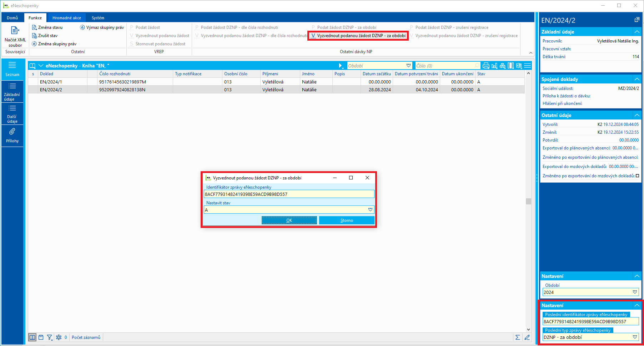Click the Identifikátor zprávy eNeschopenky input field

tap(289, 194)
